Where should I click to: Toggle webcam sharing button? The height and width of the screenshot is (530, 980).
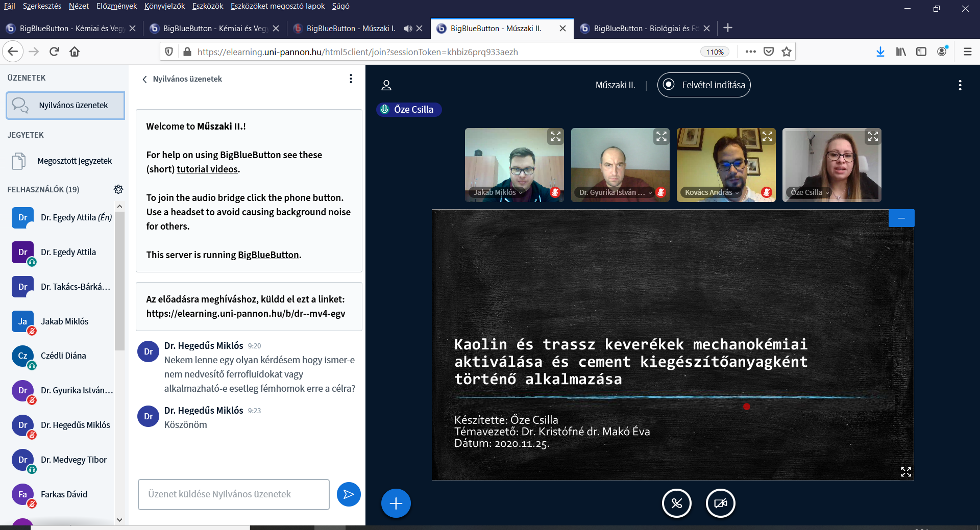(720, 503)
